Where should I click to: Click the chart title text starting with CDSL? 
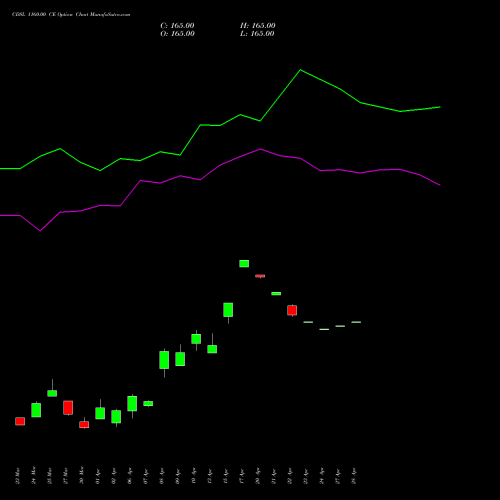pos(71,15)
